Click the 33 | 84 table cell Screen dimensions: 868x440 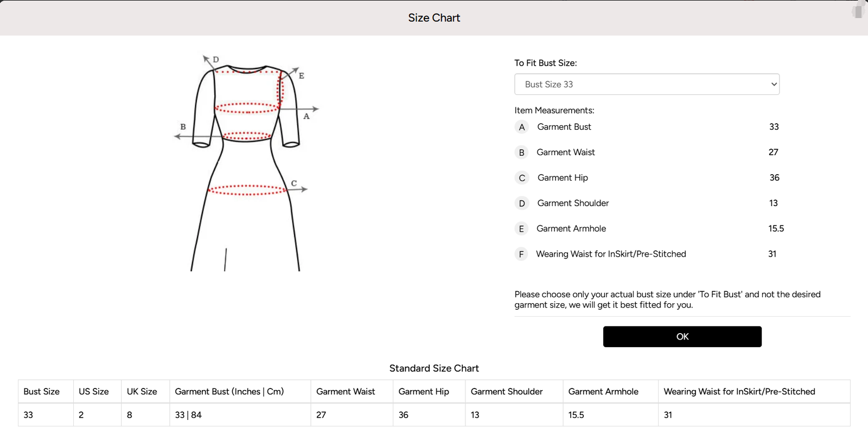(x=188, y=415)
